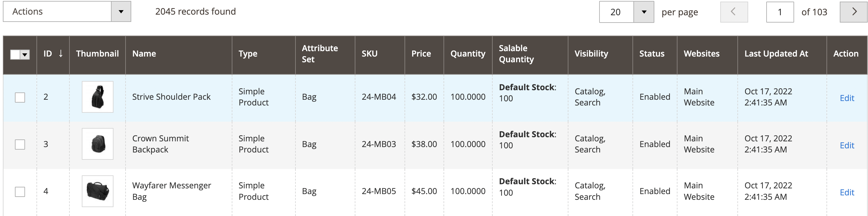The width and height of the screenshot is (868, 216).
Task: Edit the Strive Shoulder Pack product
Action: coord(847,98)
